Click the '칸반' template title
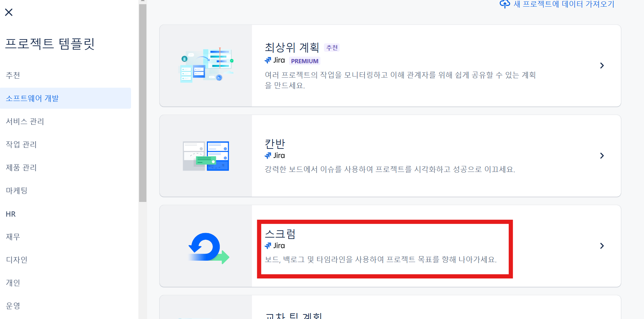Viewport: 644px width, 319px height. (275, 144)
